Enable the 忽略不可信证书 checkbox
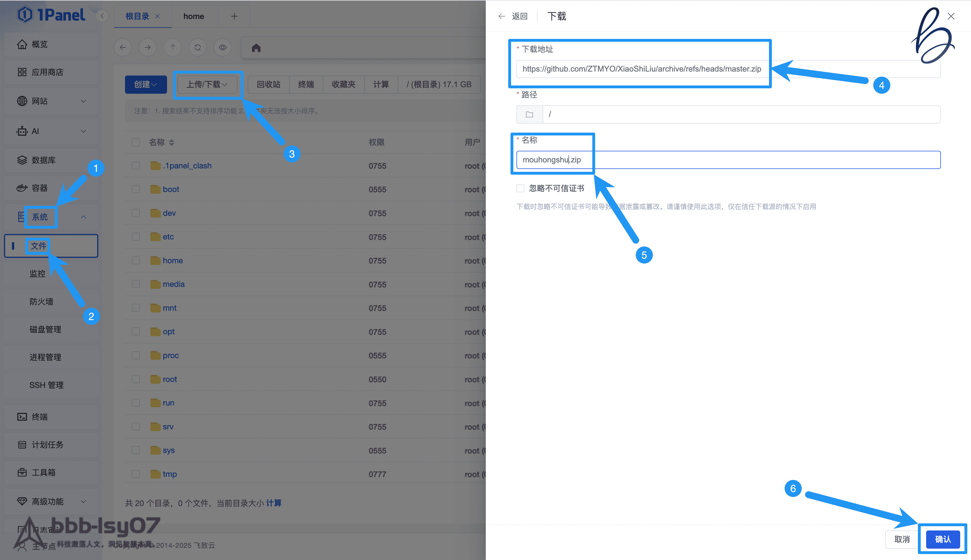The width and height of the screenshot is (971, 560). pyautogui.click(x=520, y=188)
